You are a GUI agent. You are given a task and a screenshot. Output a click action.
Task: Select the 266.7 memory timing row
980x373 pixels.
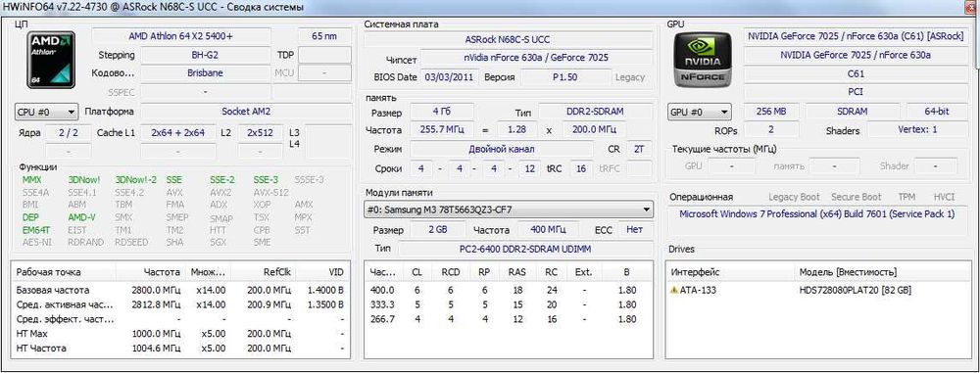click(x=508, y=319)
